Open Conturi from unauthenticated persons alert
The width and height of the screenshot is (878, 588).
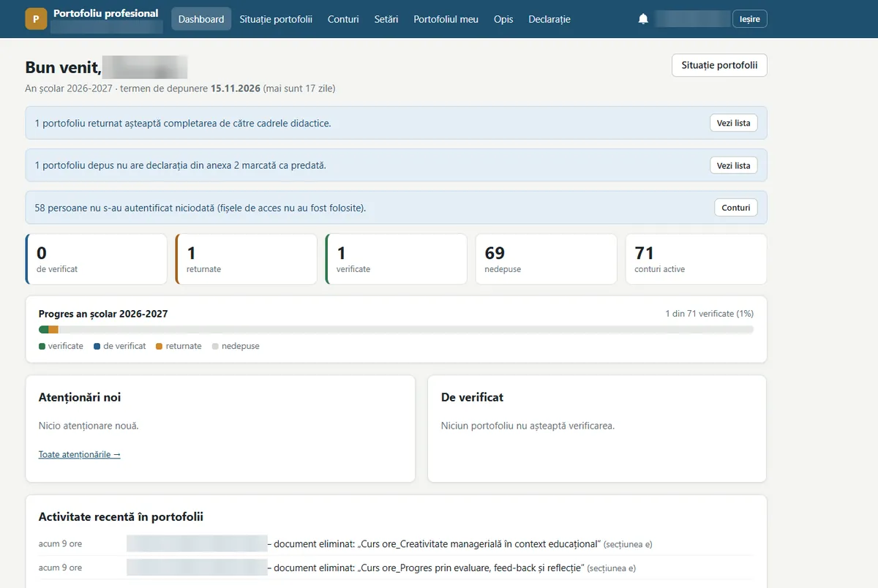tap(736, 208)
